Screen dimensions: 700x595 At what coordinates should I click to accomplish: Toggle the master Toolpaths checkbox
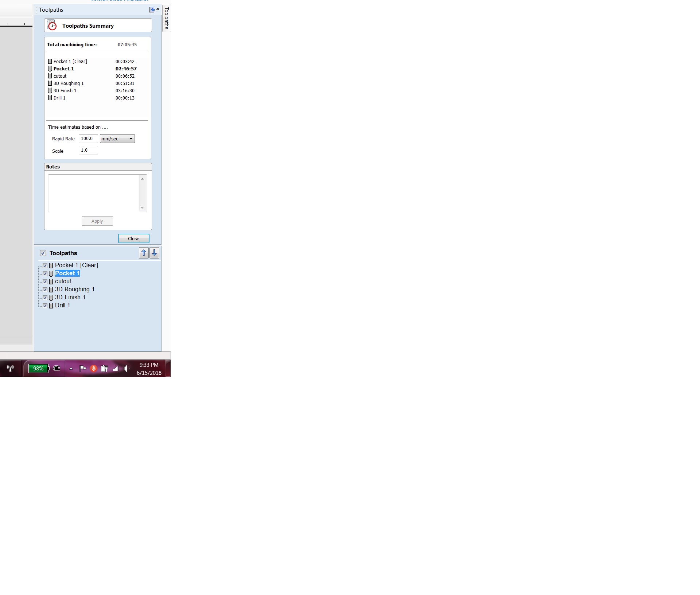pos(43,253)
